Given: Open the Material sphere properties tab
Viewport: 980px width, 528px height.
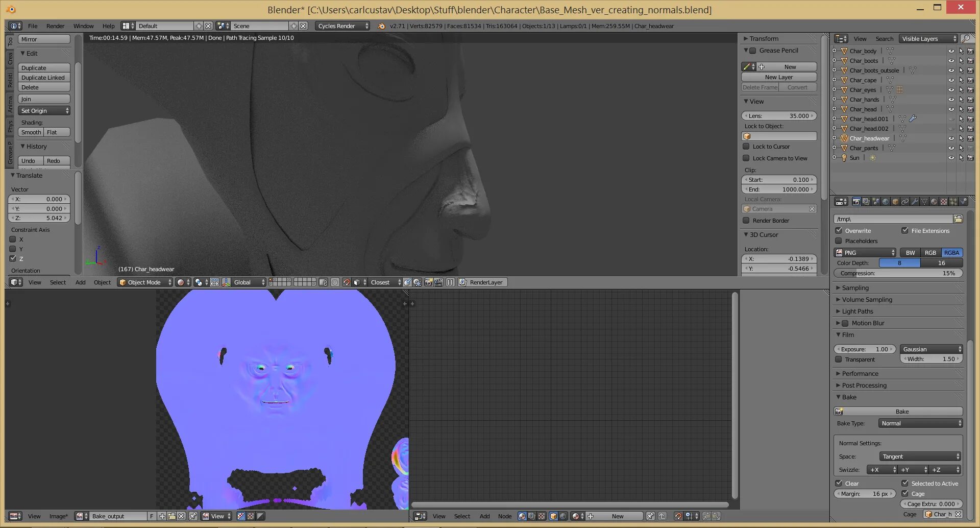Looking at the screenshot, I should coord(934,202).
